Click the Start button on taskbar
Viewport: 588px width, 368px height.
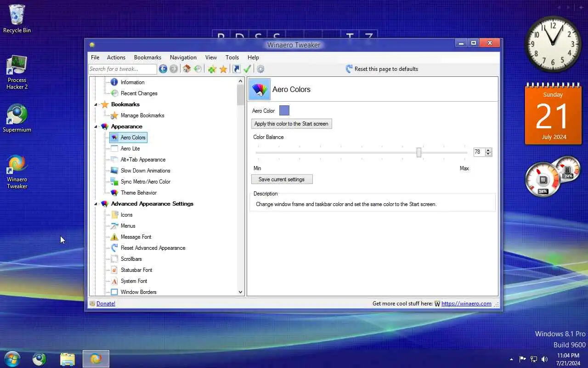[x=12, y=359]
